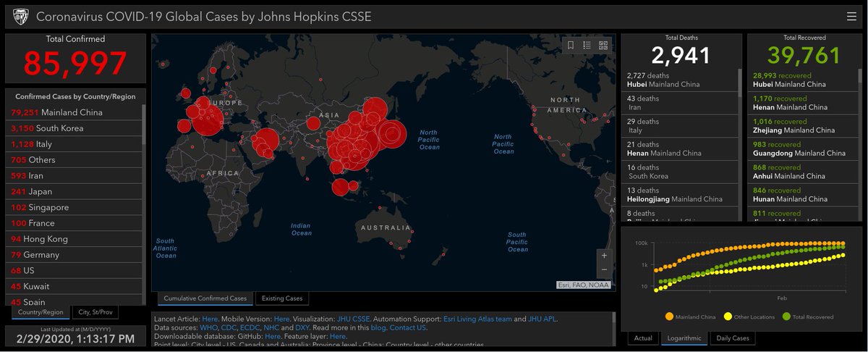Select US row with 68 cases
This screenshot has width=868, height=352.
[75, 271]
